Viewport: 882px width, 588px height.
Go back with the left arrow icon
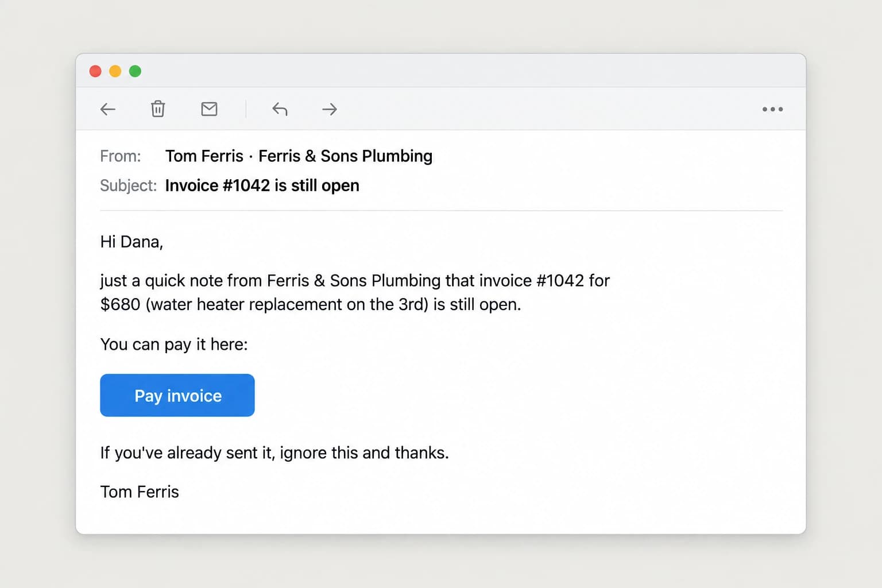click(108, 109)
